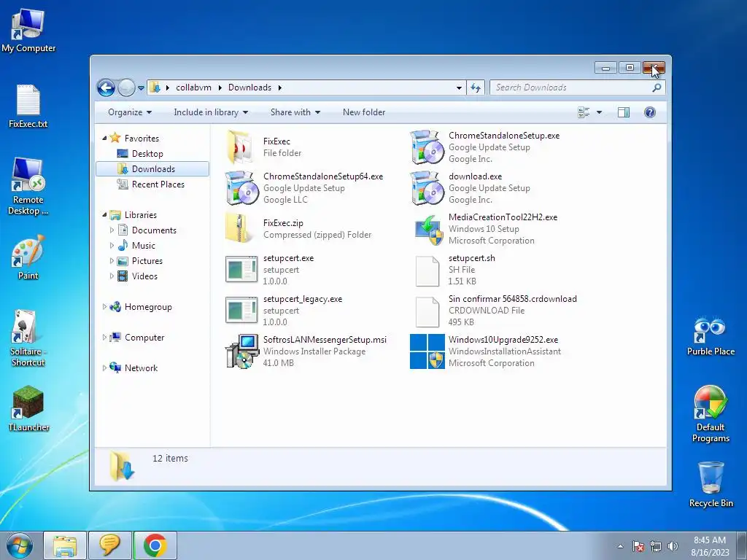Click Downloads breadcrumb in address bar
Viewport: 747px width, 560px height.
(x=249, y=87)
